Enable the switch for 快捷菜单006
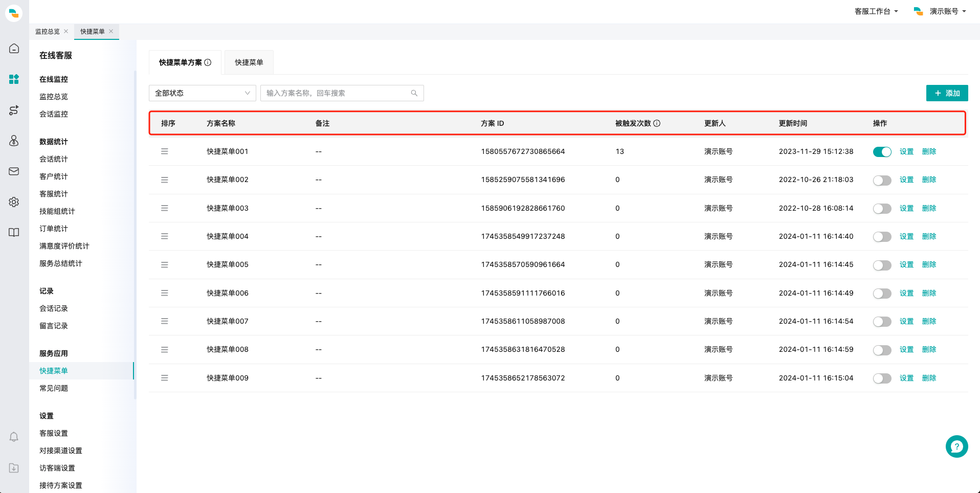The width and height of the screenshot is (980, 493). pyautogui.click(x=882, y=294)
